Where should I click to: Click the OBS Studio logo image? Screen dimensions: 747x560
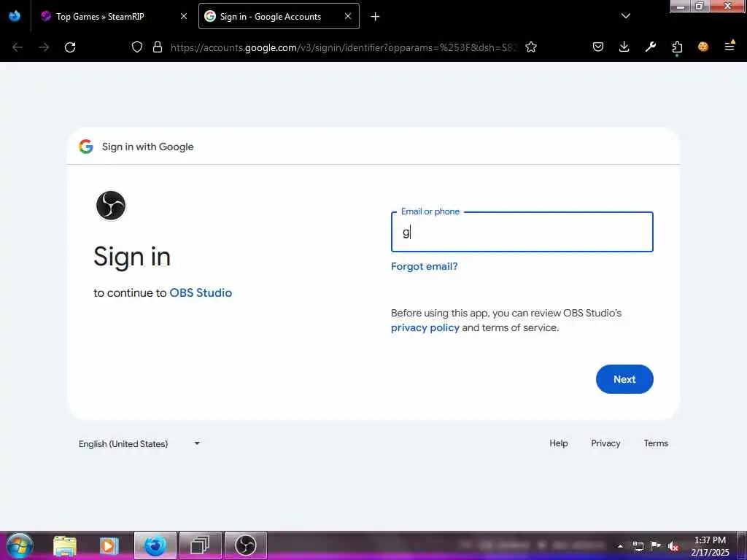(111, 206)
